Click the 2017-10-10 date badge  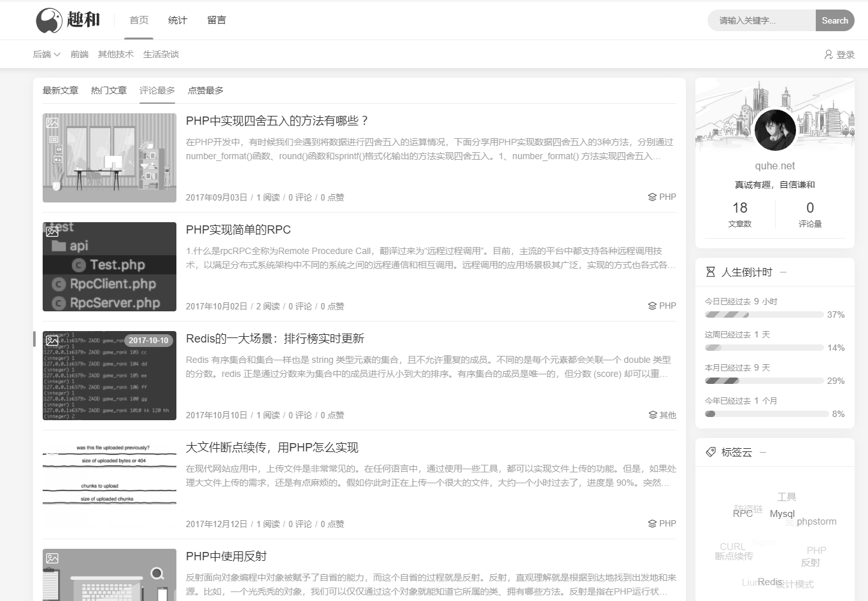pyautogui.click(x=148, y=341)
